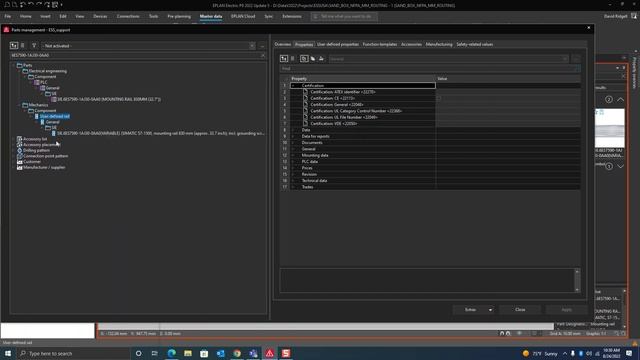Expand the Data for reports group
The width and height of the screenshot is (640, 360).
(x=293, y=136)
